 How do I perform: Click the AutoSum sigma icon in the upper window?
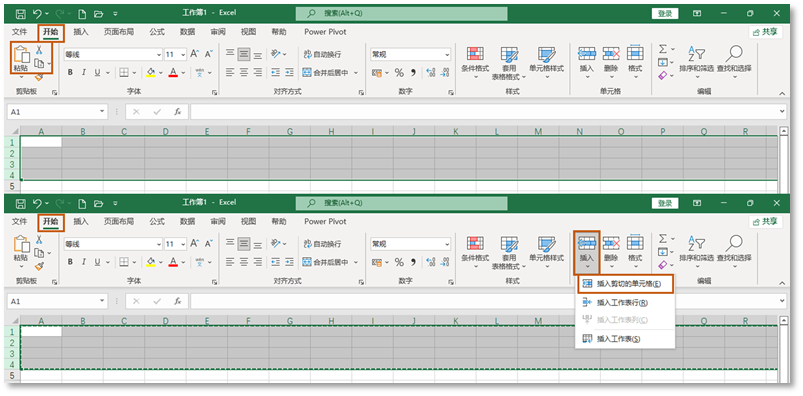(663, 49)
